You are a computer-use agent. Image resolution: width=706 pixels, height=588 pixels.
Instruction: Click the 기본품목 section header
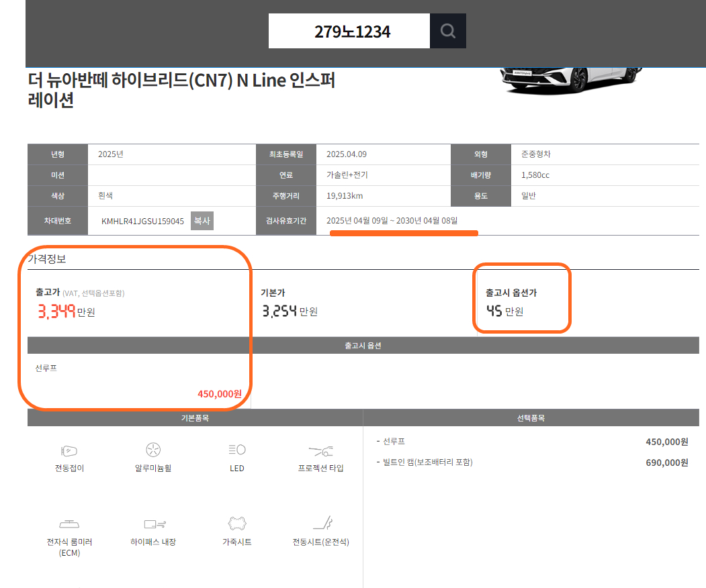195,418
